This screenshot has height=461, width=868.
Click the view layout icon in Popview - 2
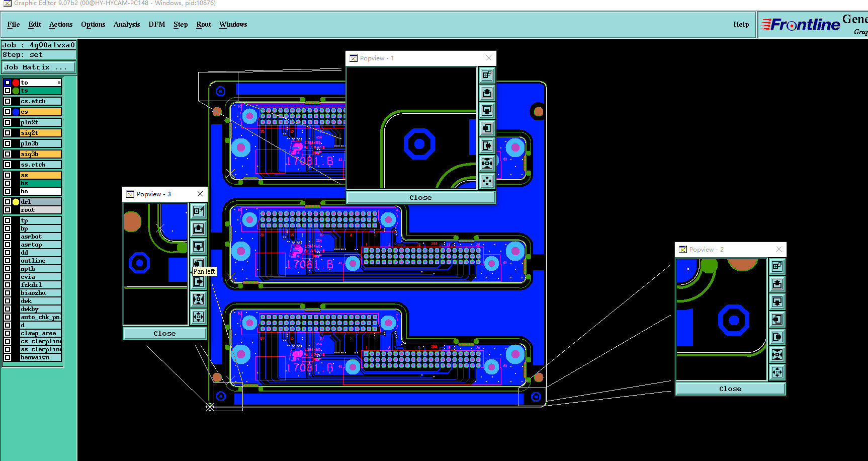[777, 266]
